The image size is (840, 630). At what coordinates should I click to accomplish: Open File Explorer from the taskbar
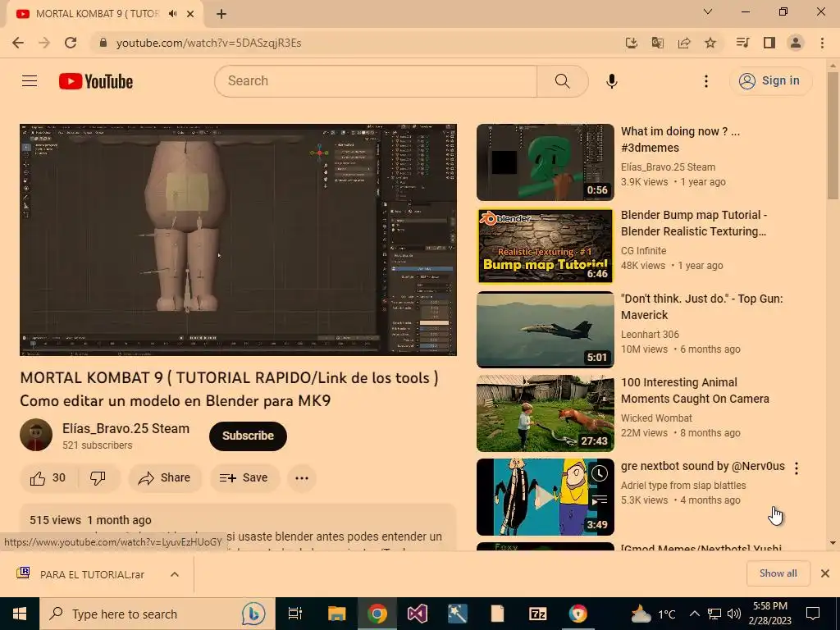337,614
